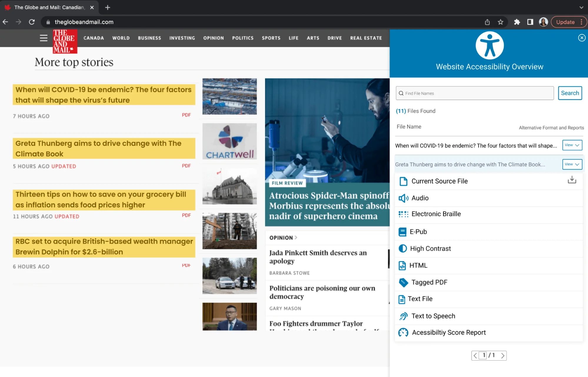Viewport: 588px width, 377px height.
Task: Click the Update button menu
Action: pos(569,22)
